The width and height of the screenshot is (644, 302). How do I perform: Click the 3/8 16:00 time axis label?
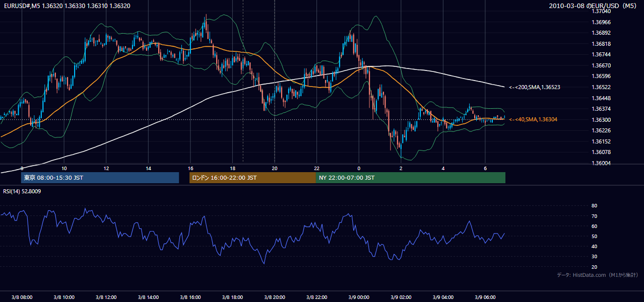(x=190, y=297)
